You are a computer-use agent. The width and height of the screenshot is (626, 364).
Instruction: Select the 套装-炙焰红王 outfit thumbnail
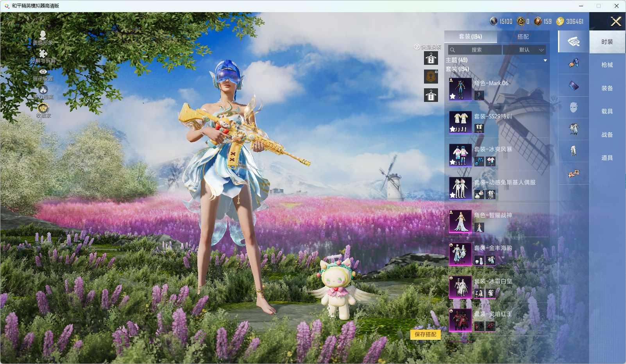(460, 320)
